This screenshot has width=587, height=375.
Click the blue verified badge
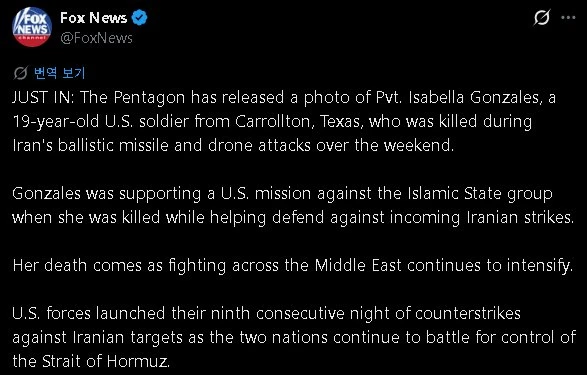click(140, 18)
